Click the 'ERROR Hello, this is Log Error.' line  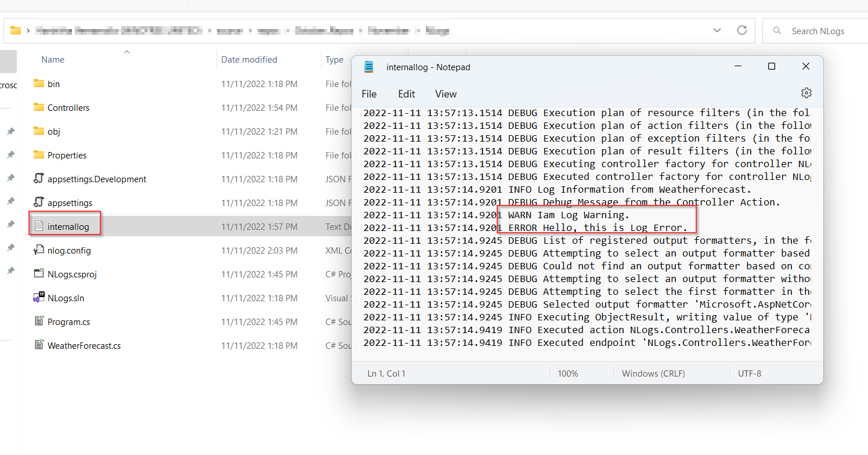[525, 228]
